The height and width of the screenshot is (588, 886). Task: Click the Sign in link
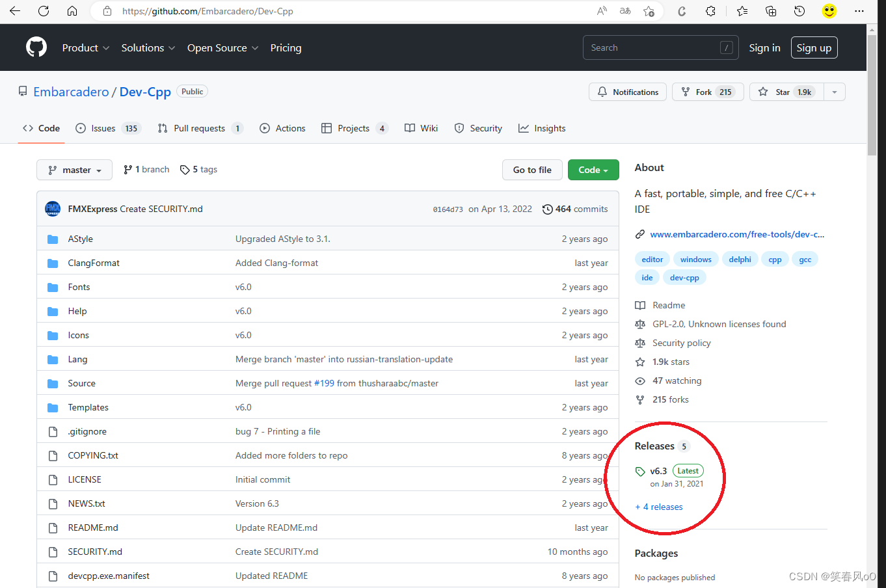764,47
